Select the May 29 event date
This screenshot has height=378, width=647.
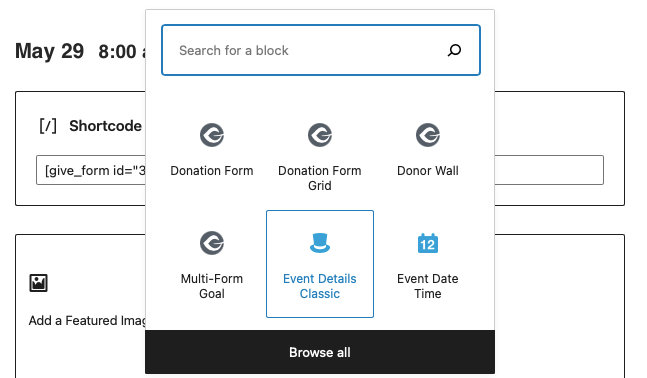50,51
